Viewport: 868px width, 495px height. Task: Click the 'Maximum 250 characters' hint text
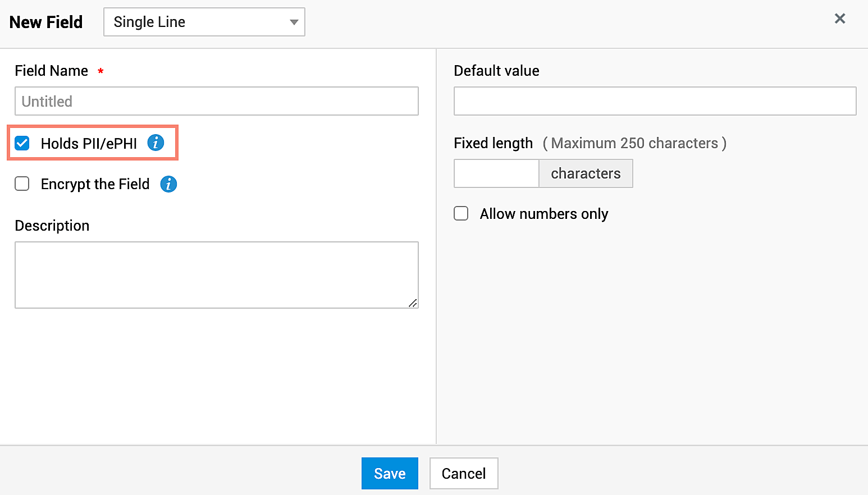[634, 143]
